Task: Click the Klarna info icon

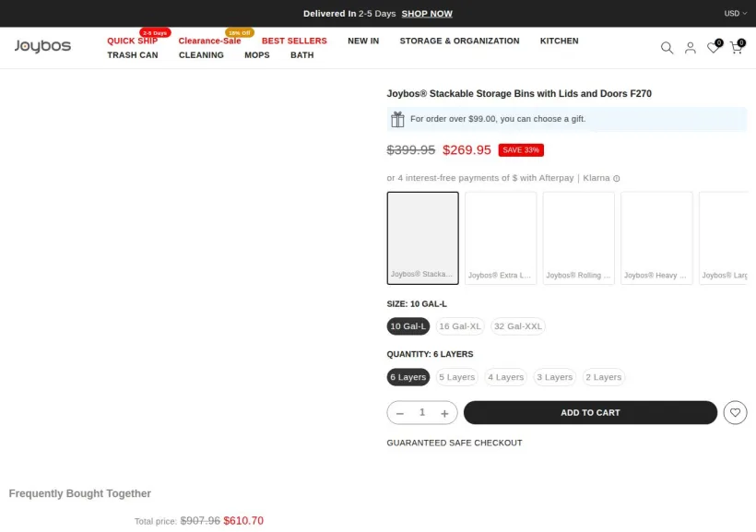Action: point(616,179)
